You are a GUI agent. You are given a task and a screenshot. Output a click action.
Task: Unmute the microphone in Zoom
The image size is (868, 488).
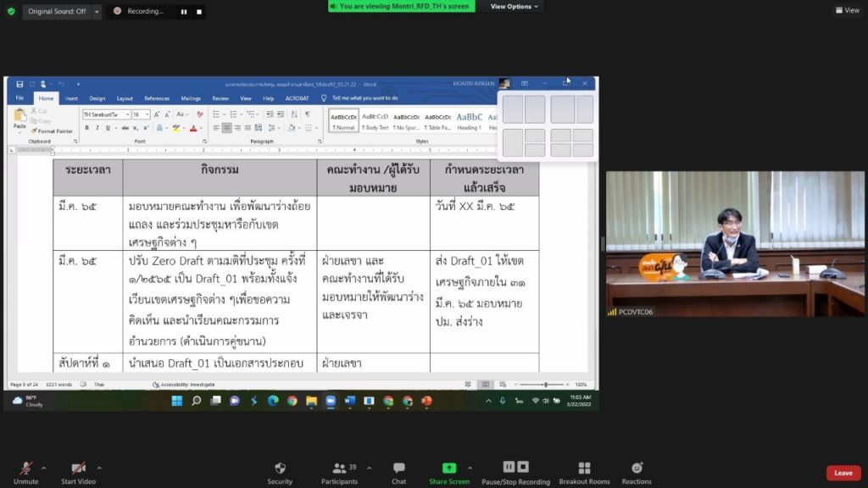click(x=25, y=473)
